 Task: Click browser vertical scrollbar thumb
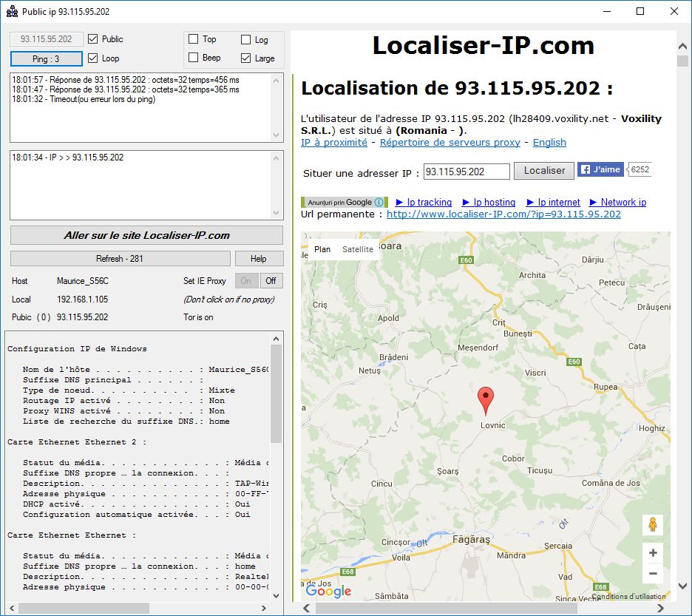[682, 61]
